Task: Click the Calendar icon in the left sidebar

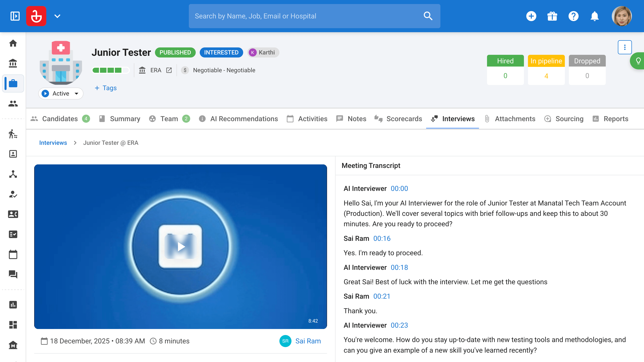Action: 13,254
